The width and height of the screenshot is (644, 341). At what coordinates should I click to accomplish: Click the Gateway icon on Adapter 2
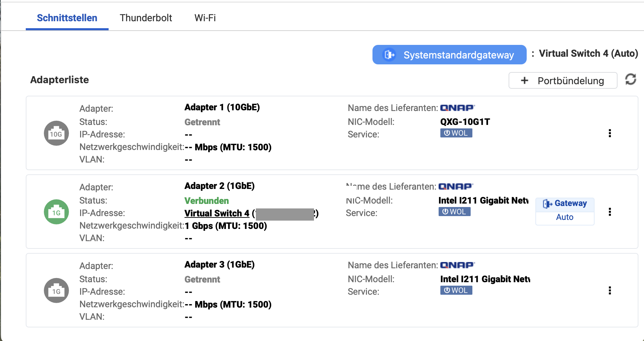[547, 204]
